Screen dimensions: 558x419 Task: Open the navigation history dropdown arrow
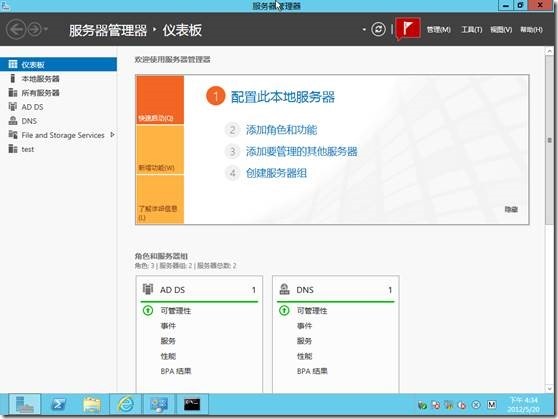(x=46, y=29)
